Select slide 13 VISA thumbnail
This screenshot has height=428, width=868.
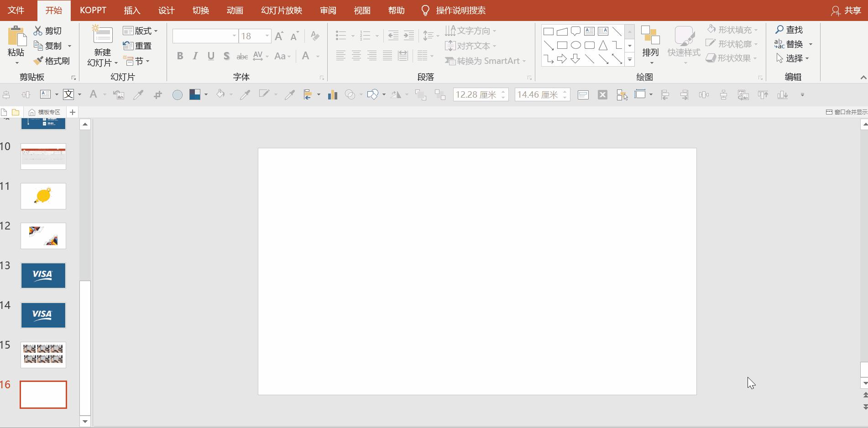(43, 276)
